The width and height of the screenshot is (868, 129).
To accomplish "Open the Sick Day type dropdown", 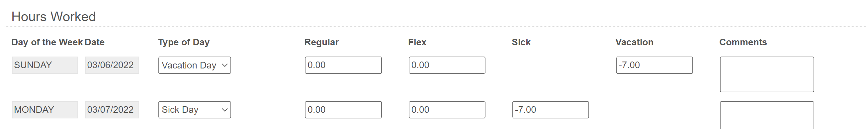I will click(195, 110).
